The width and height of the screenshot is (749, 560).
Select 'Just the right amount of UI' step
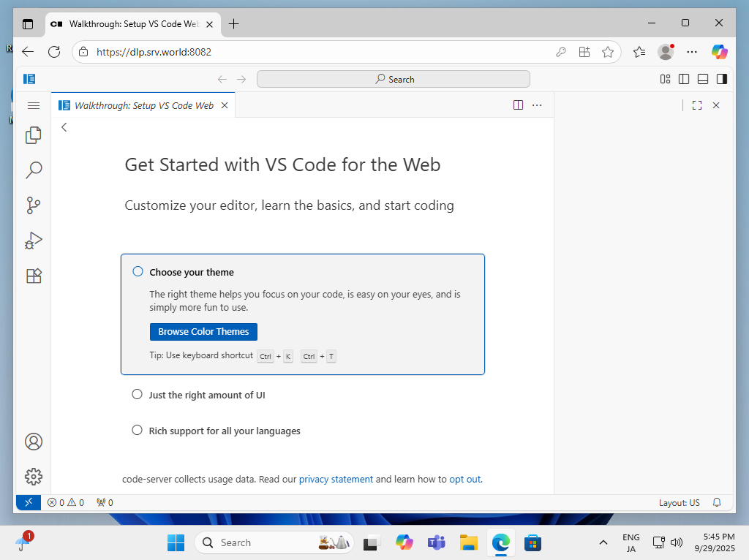[x=206, y=395]
